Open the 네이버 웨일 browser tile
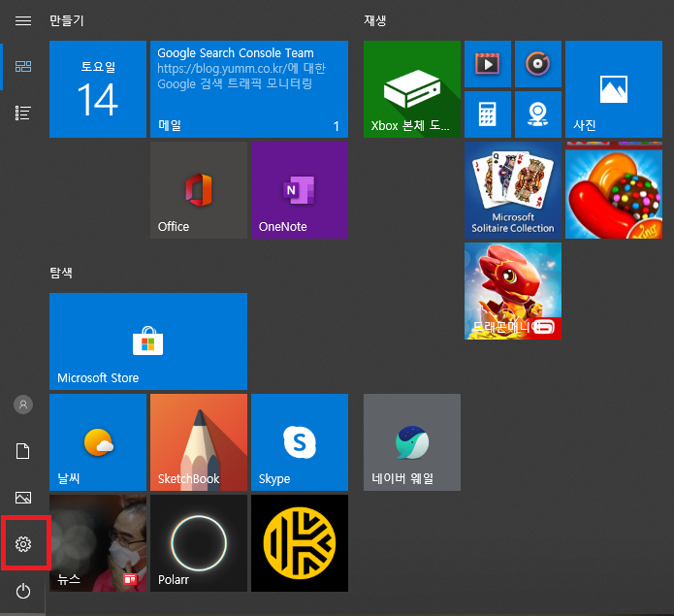The width and height of the screenshot is (674, 616). pyautogui.click(x=412, y=442)
